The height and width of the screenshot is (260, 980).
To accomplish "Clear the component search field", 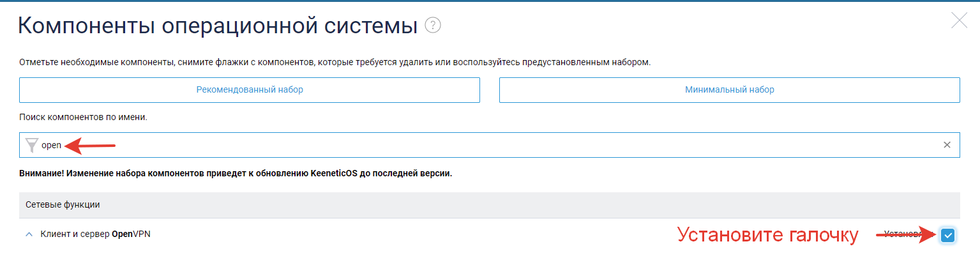I will pyautogui.click(x=947, y=145).
